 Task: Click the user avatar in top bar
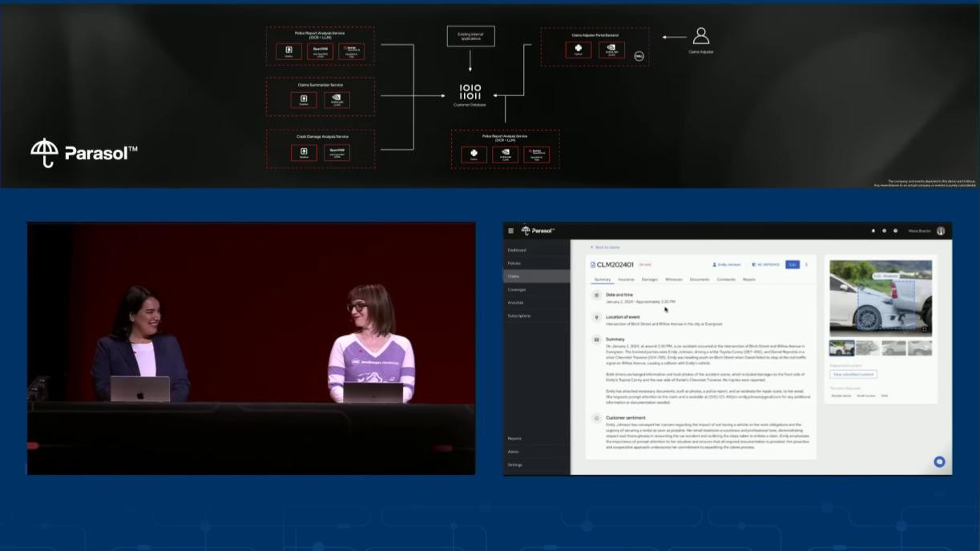[x=941, y=231]
